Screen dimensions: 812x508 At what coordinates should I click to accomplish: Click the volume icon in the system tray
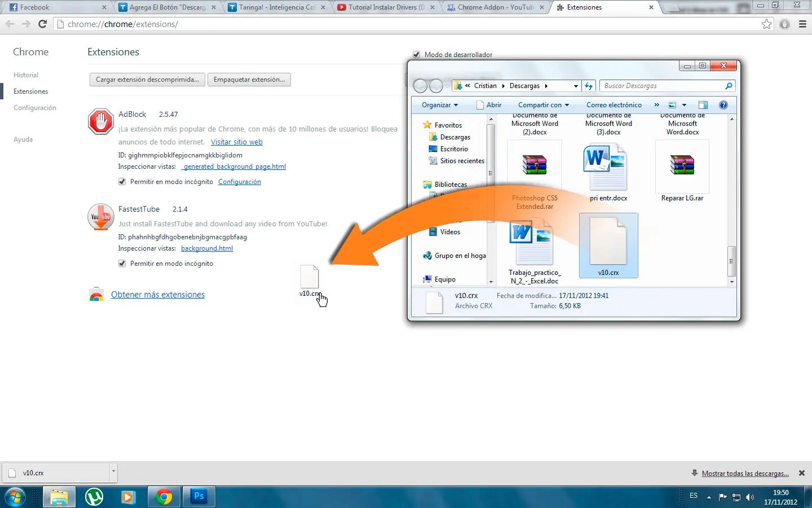point(750,497)
